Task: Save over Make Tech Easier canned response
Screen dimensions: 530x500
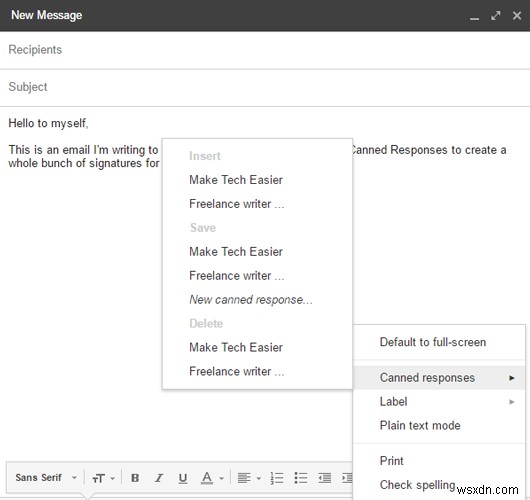Action: click(x=236, y=252)
